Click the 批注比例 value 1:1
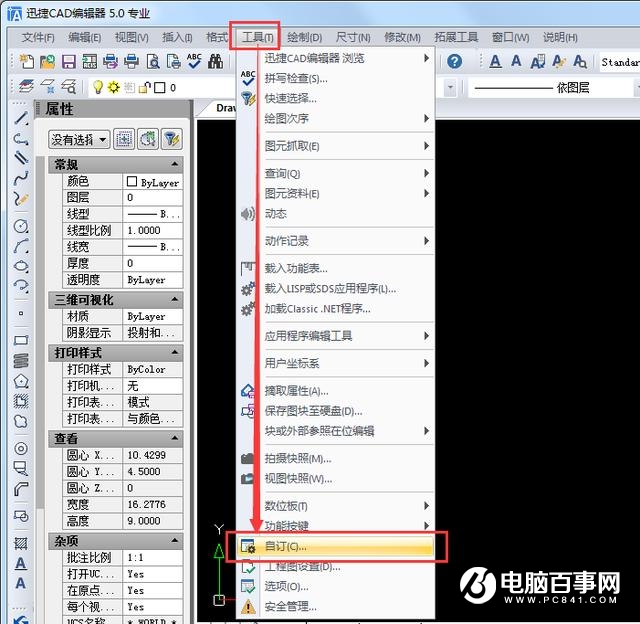 coord(153,557)
